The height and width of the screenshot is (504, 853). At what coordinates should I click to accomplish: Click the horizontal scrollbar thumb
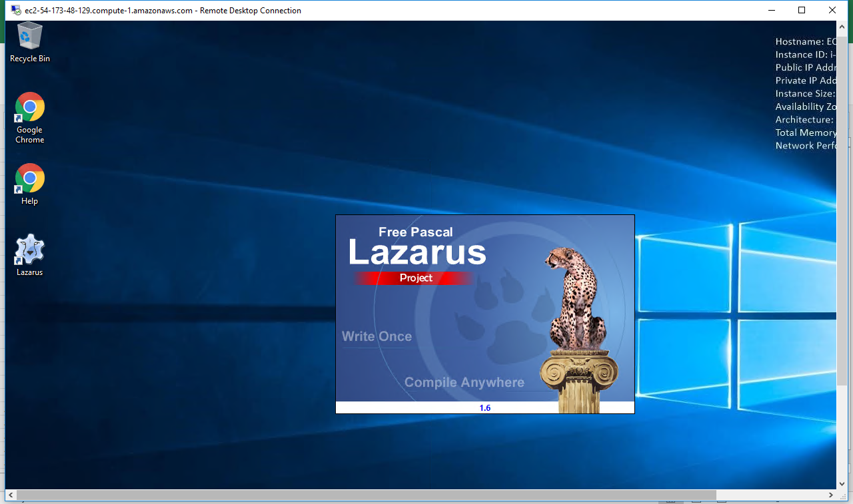pyautogui.click(x=367, y=495)
